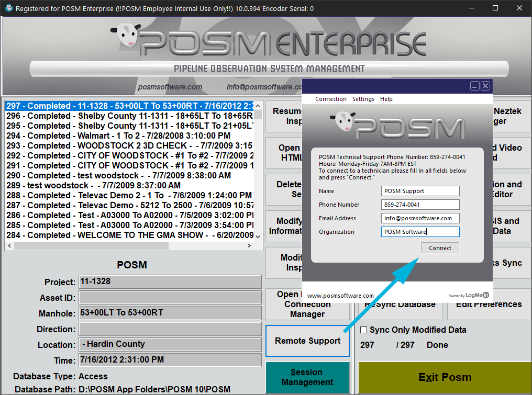Select session 286 Test A03000 To A02000
The width and height of the screenshot is (532, 395).
click(x=129, y=216)
